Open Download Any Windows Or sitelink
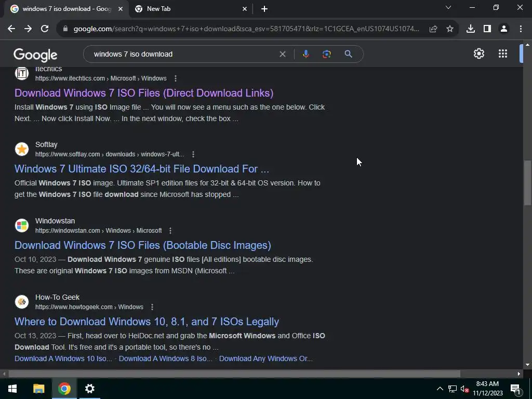This screenshot has height=399, width=532. pos(266,358)
